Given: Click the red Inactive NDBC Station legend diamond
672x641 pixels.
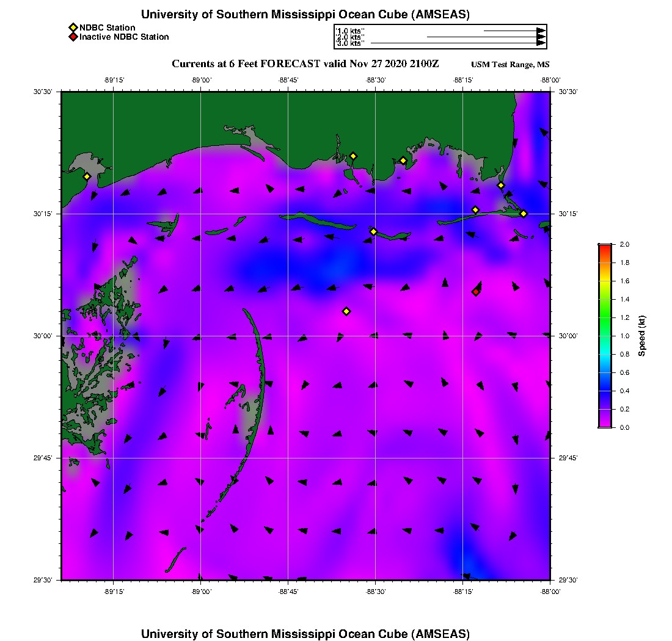Looking at the screenshot, I should [73, 37].
